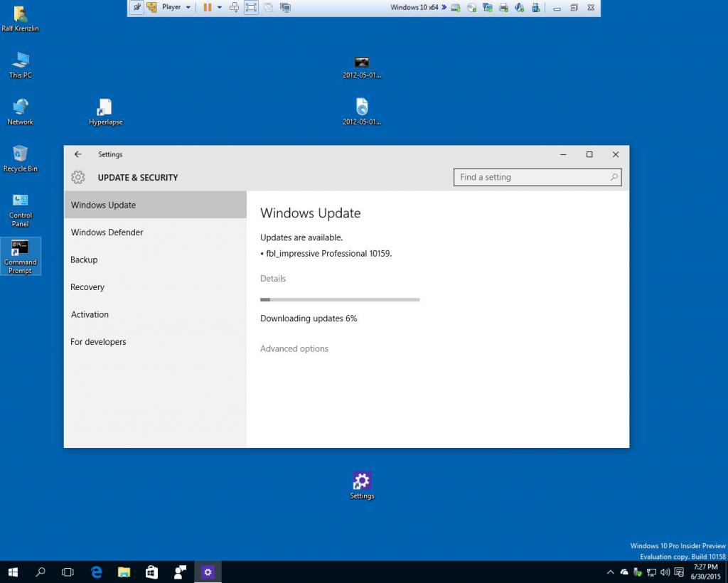The height and width of the screenshot is (583, 728).
Task: Click the taskbar Search magnifier
Action: (x=41, y=572)
